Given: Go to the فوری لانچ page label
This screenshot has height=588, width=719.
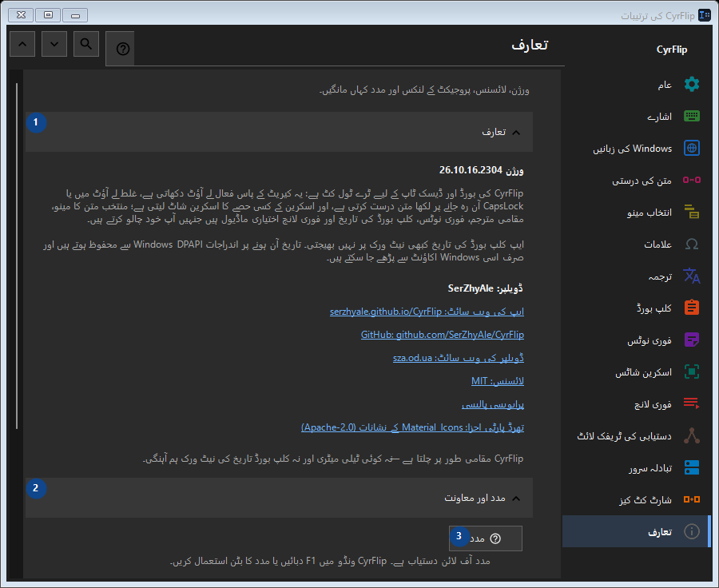Looking at the screenshot, I should (653, 404).
